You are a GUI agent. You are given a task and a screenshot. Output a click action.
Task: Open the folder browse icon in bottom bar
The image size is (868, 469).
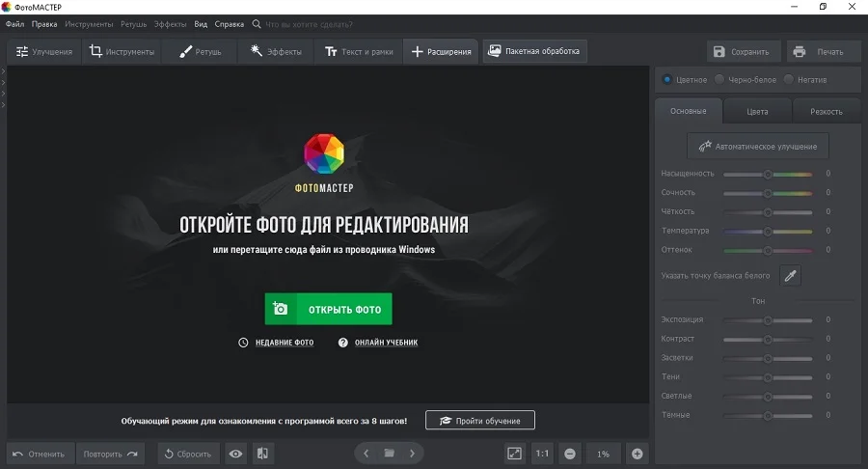[x=390, y=454]
